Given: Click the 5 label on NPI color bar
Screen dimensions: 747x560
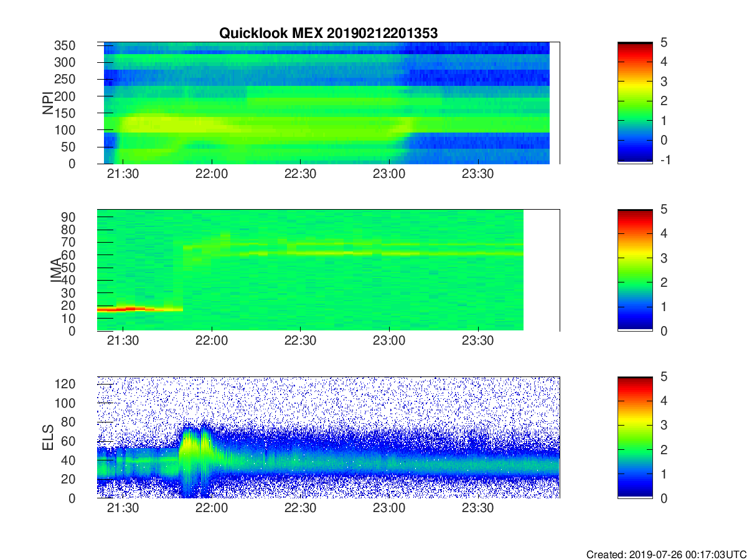Looking at the screenshot, I should (x=664, y=42).
